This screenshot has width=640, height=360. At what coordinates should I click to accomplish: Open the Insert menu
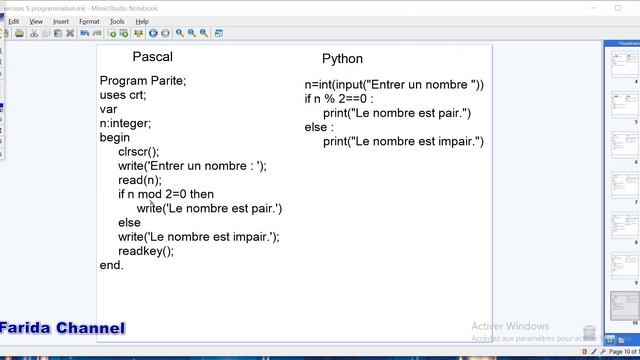(61, 21)
